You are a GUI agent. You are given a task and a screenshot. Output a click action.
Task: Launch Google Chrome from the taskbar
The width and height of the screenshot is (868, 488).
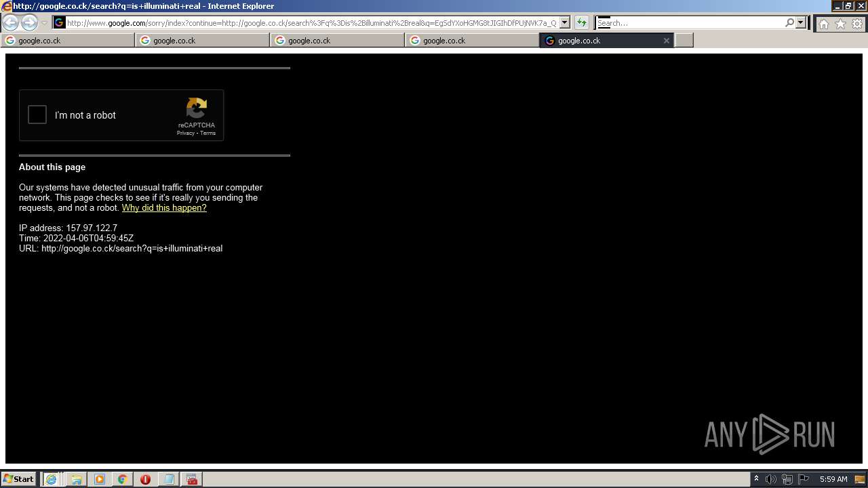pyautogui.click(x=122, y=479)
